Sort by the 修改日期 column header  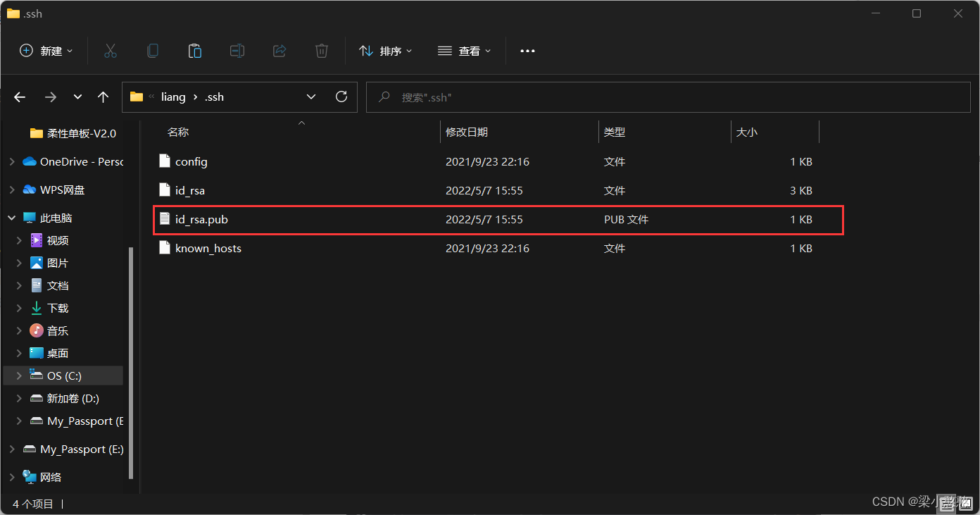467,132
